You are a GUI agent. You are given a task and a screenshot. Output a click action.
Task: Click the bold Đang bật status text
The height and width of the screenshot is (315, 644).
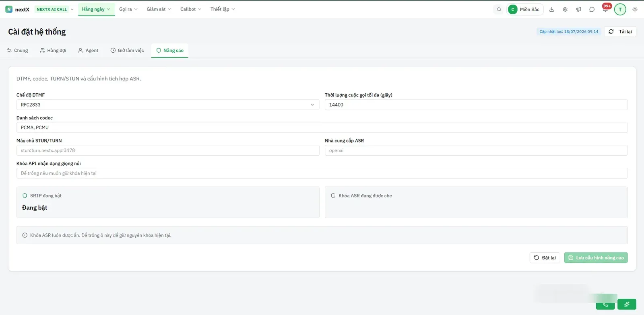[35, 208]
